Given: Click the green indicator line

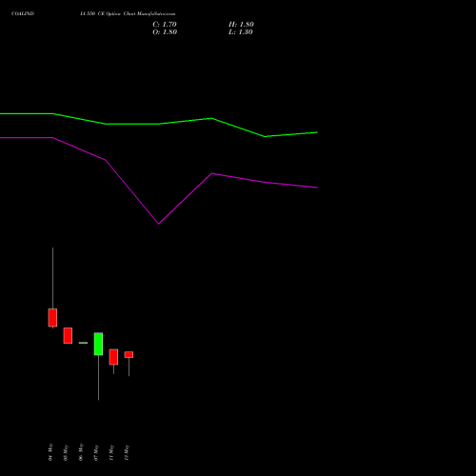Looking at the screenshot, I should click(x=159, y=124).
